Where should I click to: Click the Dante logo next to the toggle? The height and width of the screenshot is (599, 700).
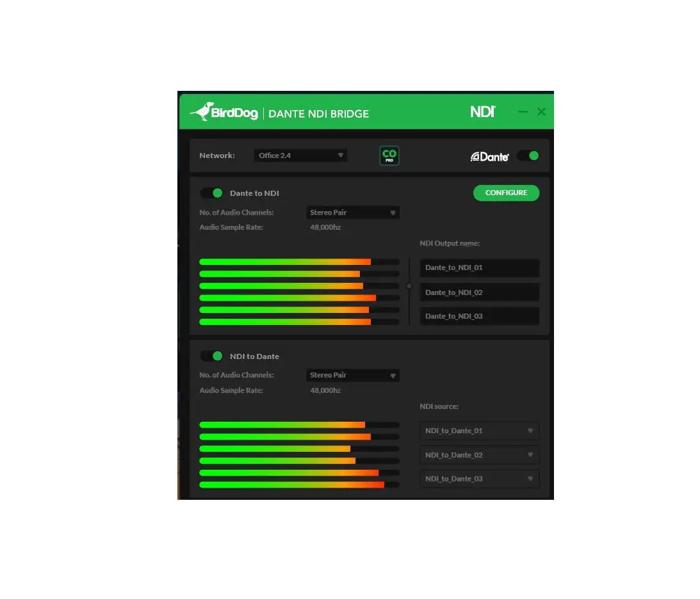pyautogui.click(x=489, y=156)
